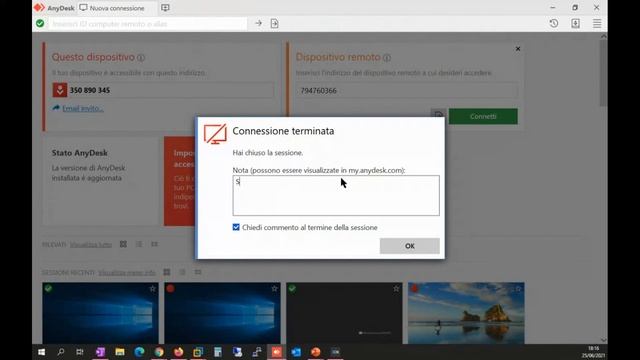Click the install/download icon in AnyDesk toolbar
Viewport: 640px width, 360px height.
[575, 23]
